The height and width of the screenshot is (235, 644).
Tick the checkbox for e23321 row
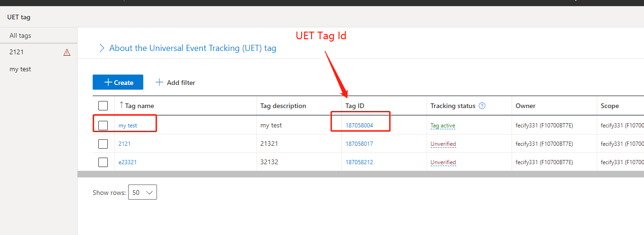coord(103,162)
